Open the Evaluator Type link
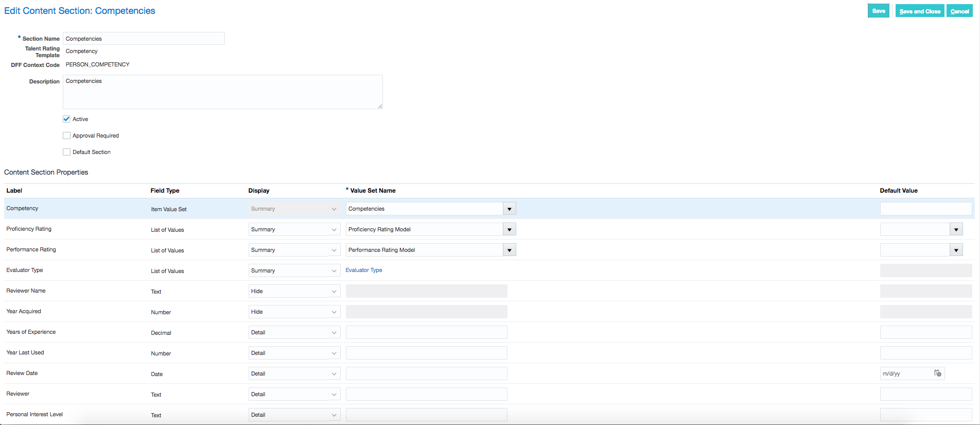 pyautogui.click(x=364, y=270)
